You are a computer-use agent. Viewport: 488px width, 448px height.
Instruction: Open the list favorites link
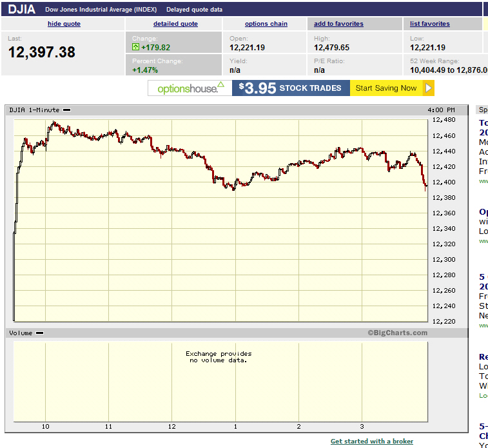click(x=430, y=24)
